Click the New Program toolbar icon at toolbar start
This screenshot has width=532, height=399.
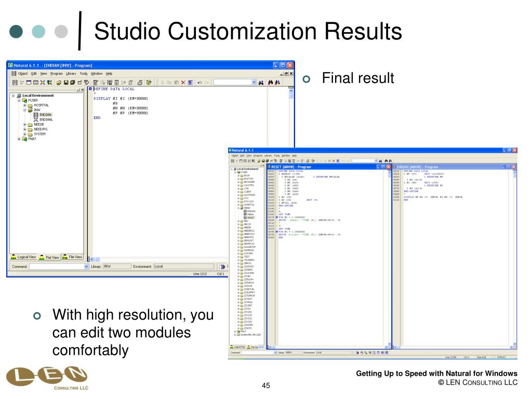tap(15, 83)
